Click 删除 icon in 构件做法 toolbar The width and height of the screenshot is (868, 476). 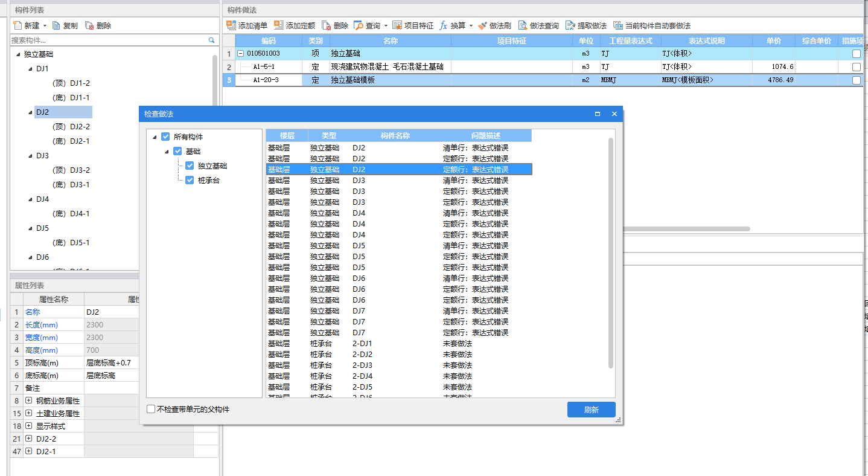pyautogui.click(x=326, y=25)
